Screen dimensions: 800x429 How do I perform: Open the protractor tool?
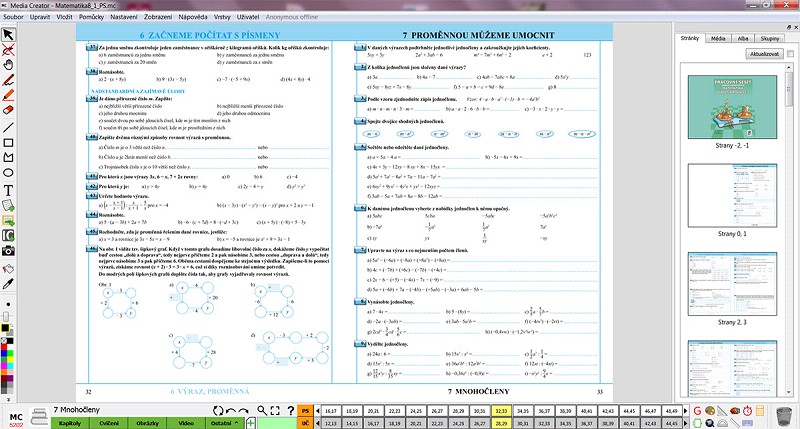tap(722, 423)
